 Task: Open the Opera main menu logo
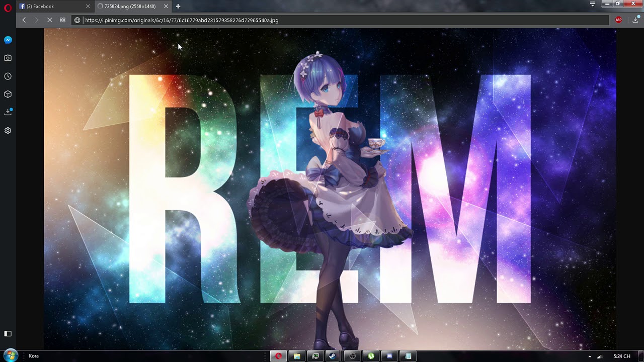tap(8, 8)
